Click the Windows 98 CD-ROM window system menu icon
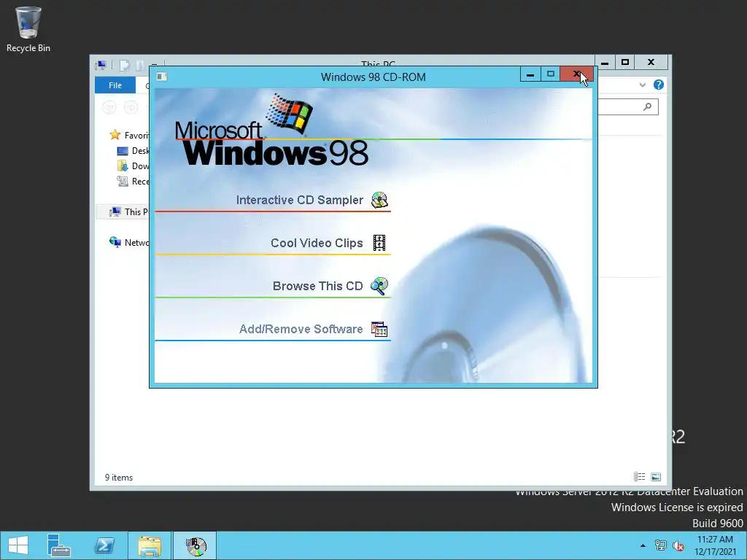Screen dimensions: 747x560 pos(162,77)
